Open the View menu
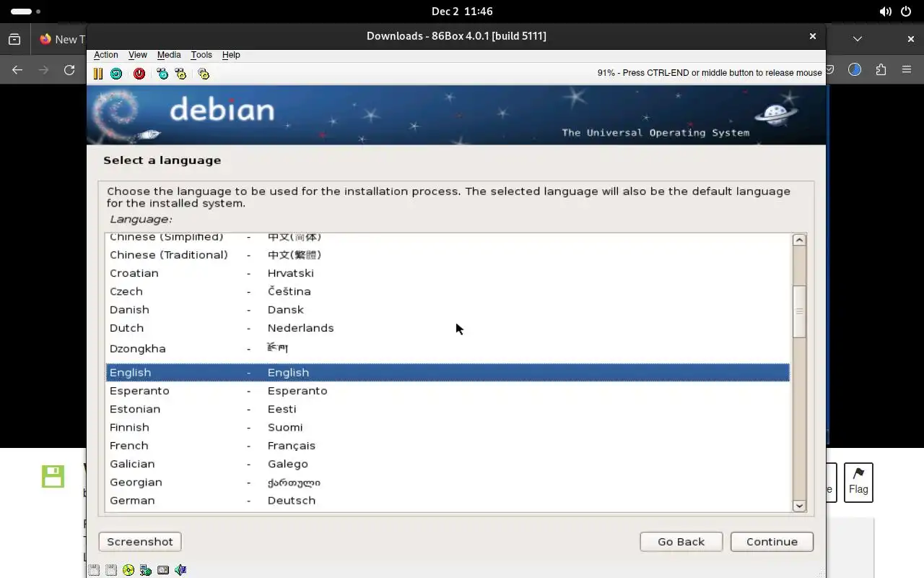This screenshot has width=924, height=578. (x=137, y=55)
